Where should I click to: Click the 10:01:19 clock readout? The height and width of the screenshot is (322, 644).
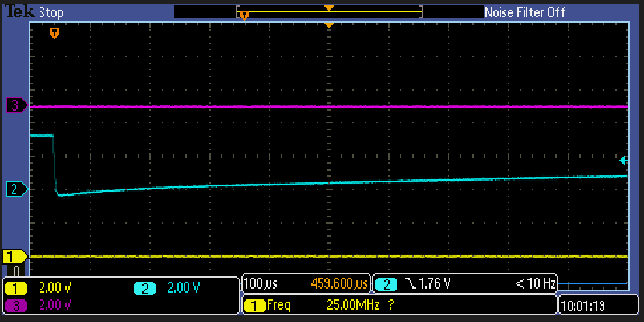(584, 306)
